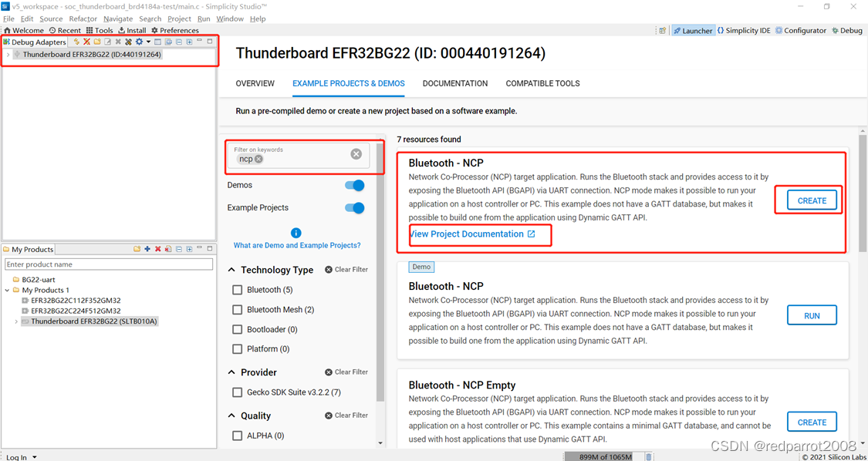Collapse the My Products 1 folder
The width and height of the screenshot is (868, 461).
[6, 290]
